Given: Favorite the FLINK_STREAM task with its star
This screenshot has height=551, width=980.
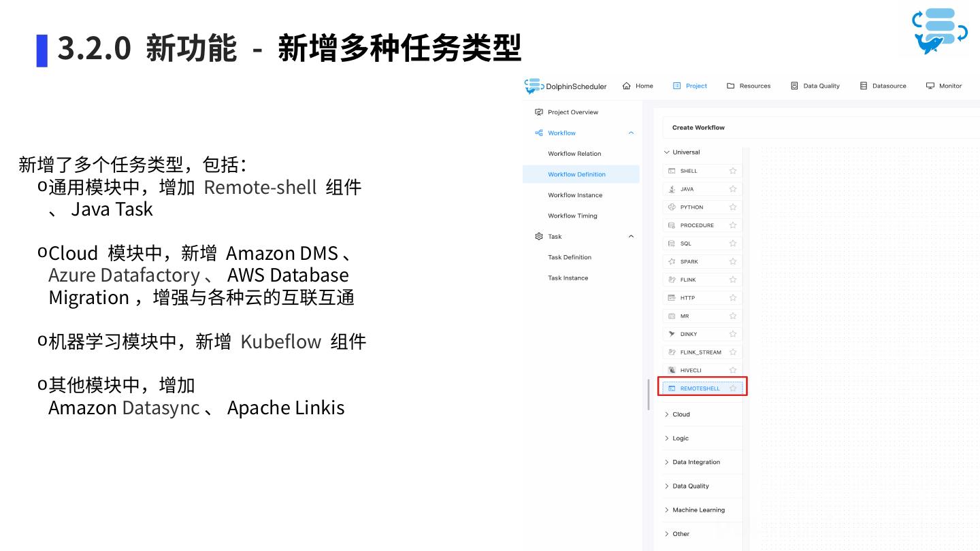Looking at the screenshot, I should pos(733,352).
